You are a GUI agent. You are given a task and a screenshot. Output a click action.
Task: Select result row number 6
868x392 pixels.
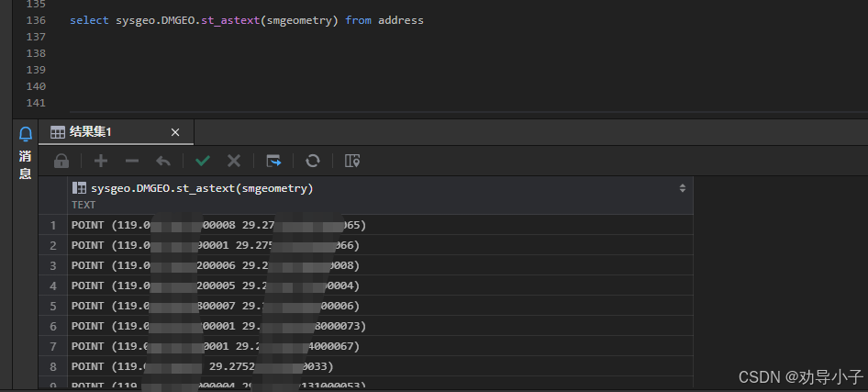(53, 326)
